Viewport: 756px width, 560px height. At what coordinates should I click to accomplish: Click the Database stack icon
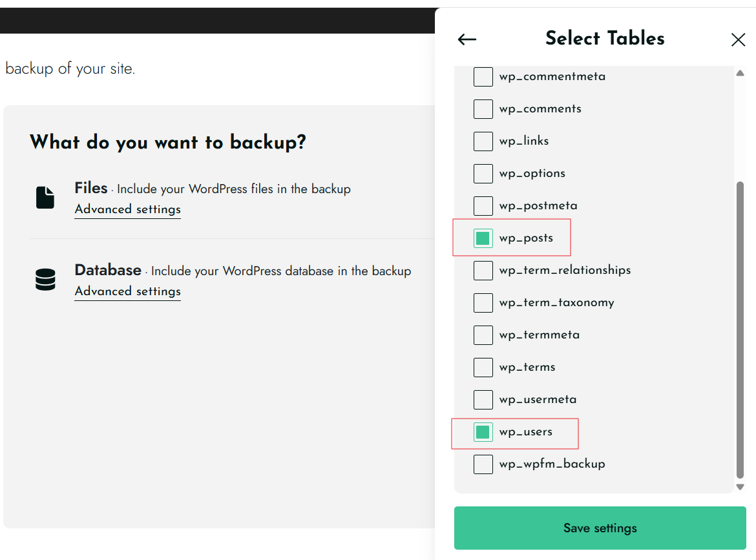pos(45,280)
